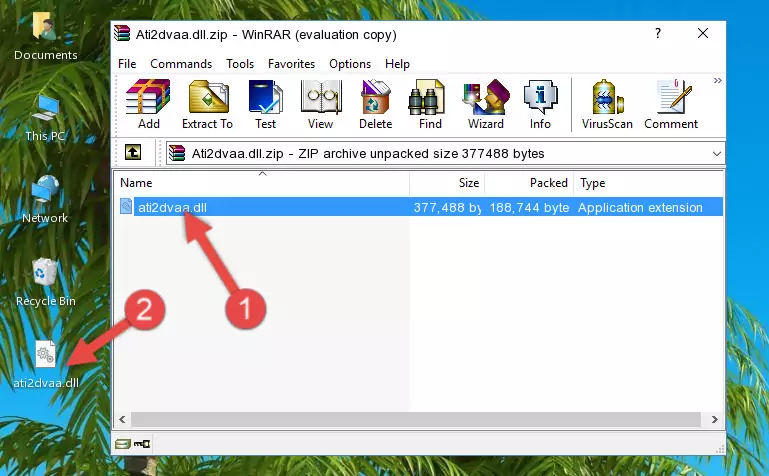Open the View file tool
Image resolution: width=769 pixels, height=476 pixels.
coord(321,104)
